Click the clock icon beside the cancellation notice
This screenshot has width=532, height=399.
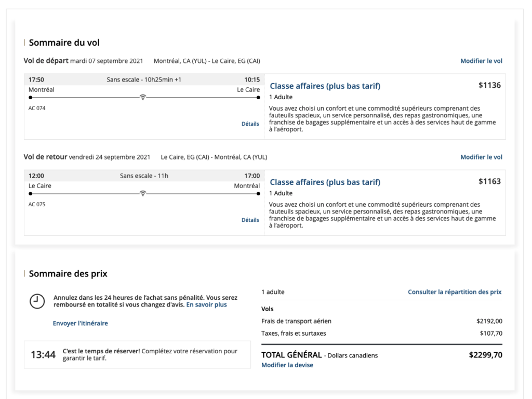coord(36,301)
